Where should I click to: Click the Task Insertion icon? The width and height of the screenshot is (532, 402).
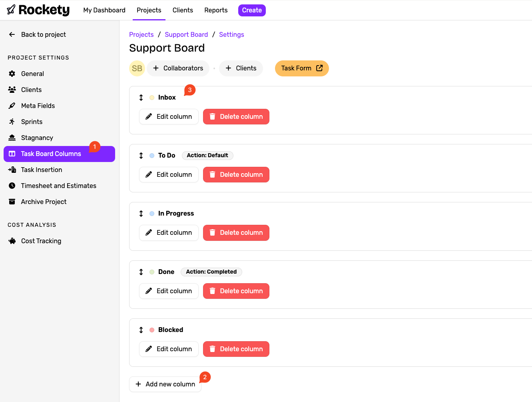click(x=12, y=170)
